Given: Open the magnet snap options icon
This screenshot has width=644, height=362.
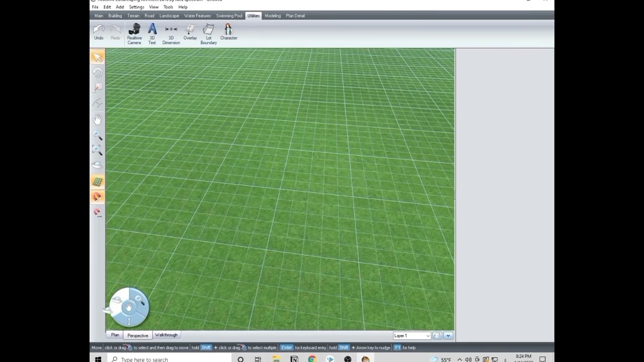Looking at the screenshot, I should point(98,213).
